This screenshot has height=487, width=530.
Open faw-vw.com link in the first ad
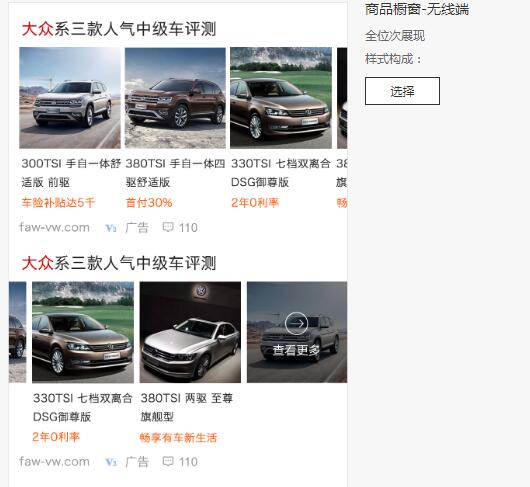54,227
